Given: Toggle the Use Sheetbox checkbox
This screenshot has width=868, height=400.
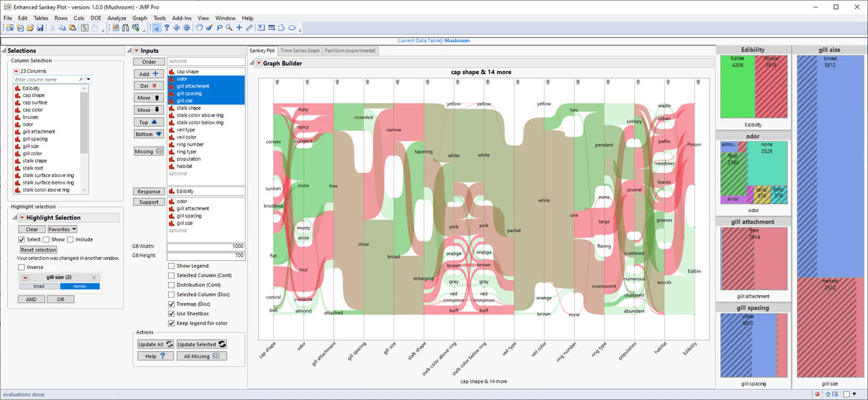Looking at the screenshot, I should point(172,313).
